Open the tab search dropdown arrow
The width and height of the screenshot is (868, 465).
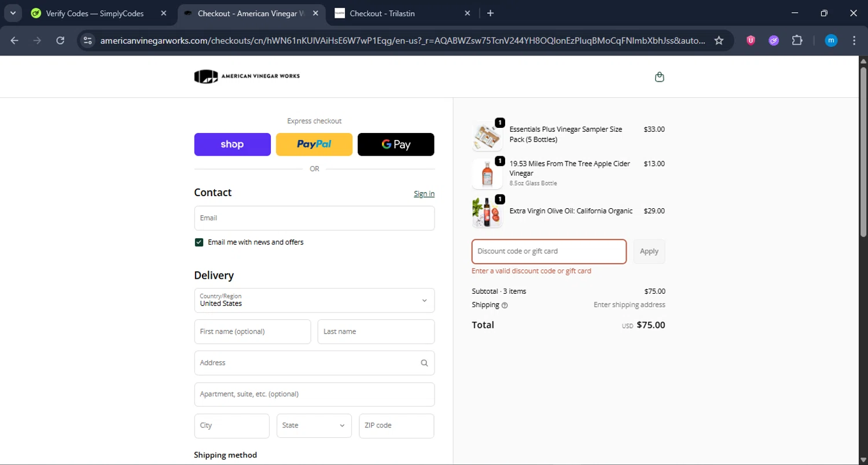tap(13, 13)
